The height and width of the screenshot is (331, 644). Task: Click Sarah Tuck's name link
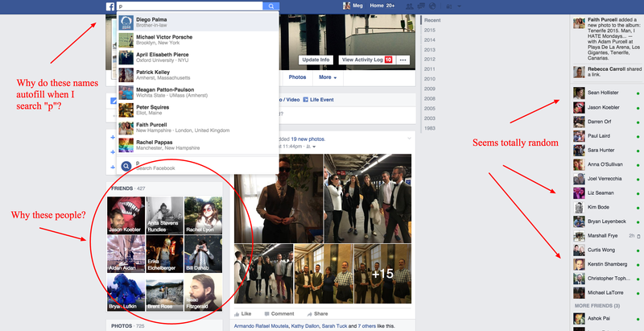pyautogui.click(x=335, y=326)
